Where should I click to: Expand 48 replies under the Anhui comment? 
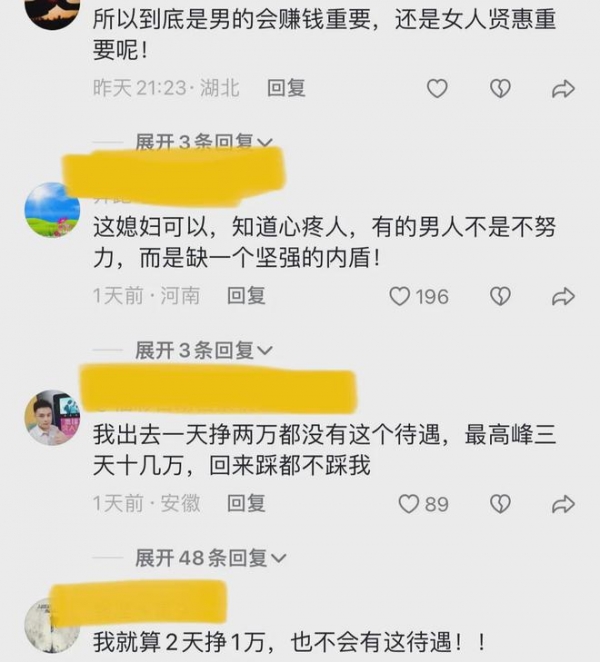pyautogui.click(x=211, y=558)
